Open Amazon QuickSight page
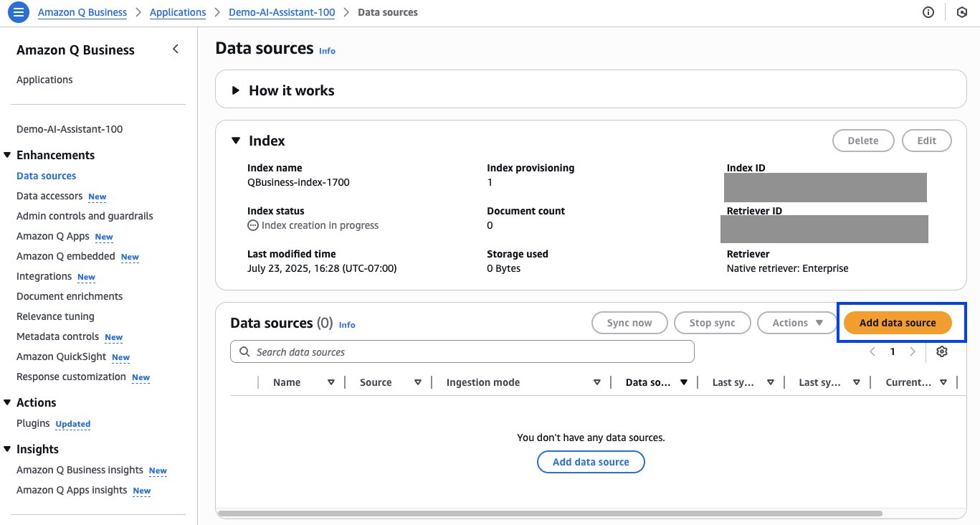980x525 pixels. click(x=62, y=356)
